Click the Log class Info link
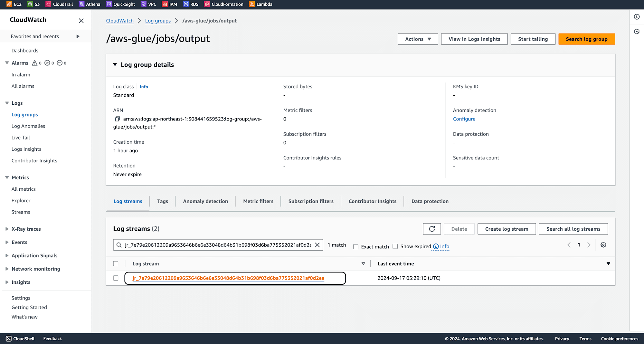644x344 pixels. (144, 87)
